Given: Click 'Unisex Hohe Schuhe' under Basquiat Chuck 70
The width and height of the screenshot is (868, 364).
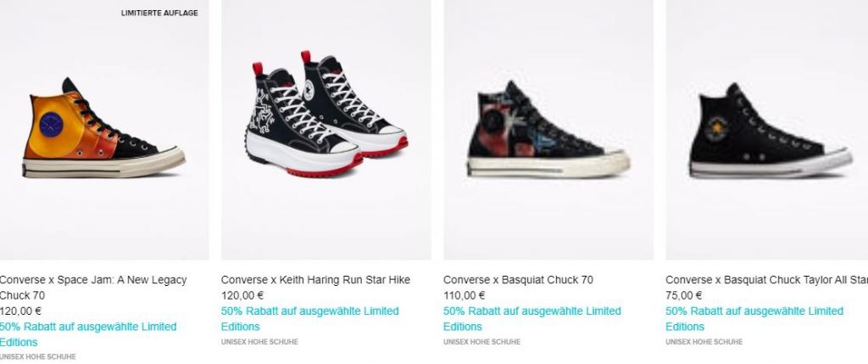Looking at the screenshot, I should (x=481, y=342).
